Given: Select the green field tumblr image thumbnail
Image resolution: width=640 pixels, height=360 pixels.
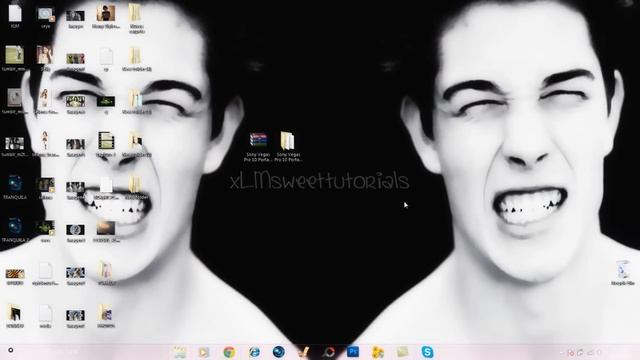Looking at the screenshot, I should click(14, 55).
